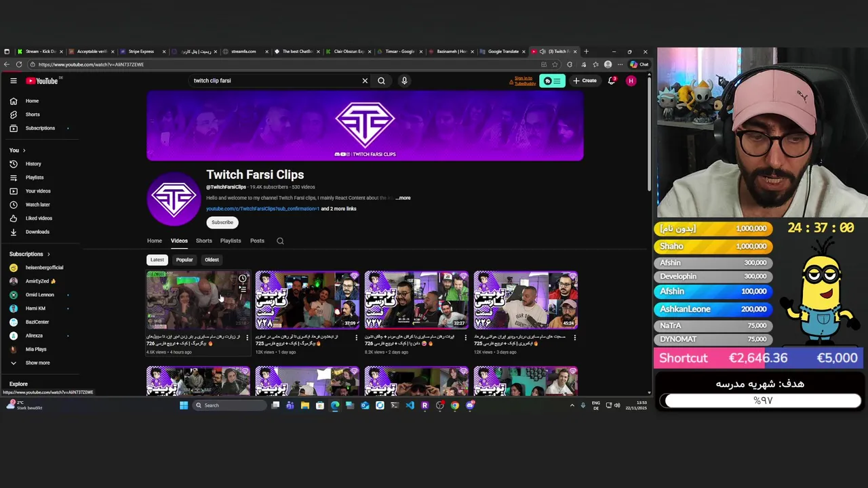Open episode 728 video thumbnail
868x488 pixels.
point(307,300)
